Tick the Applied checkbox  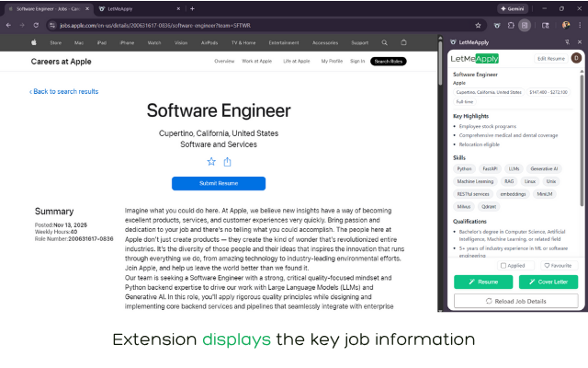click(503, 266)
